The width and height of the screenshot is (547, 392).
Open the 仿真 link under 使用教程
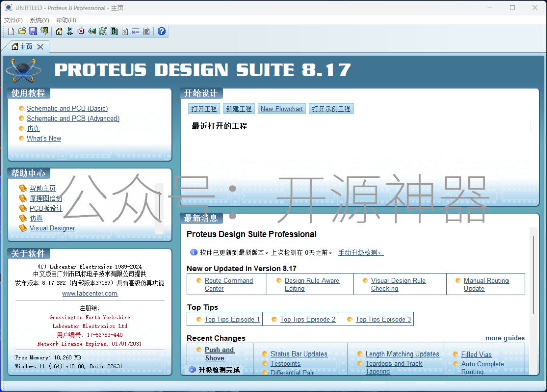[33, 128]
